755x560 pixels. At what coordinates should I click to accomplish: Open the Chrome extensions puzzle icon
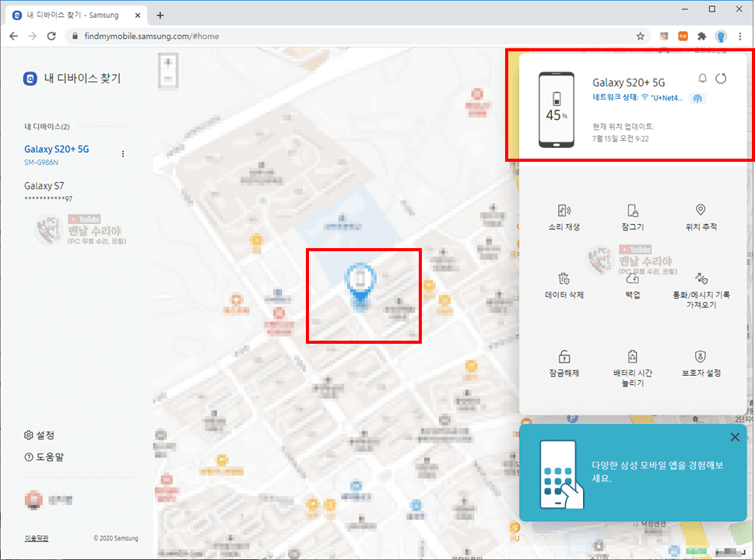coord(701,36)
